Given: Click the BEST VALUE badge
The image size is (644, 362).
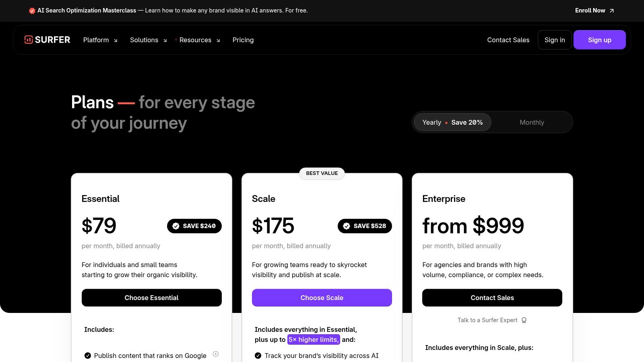Looking at the screenshot, I should [322, 173].
